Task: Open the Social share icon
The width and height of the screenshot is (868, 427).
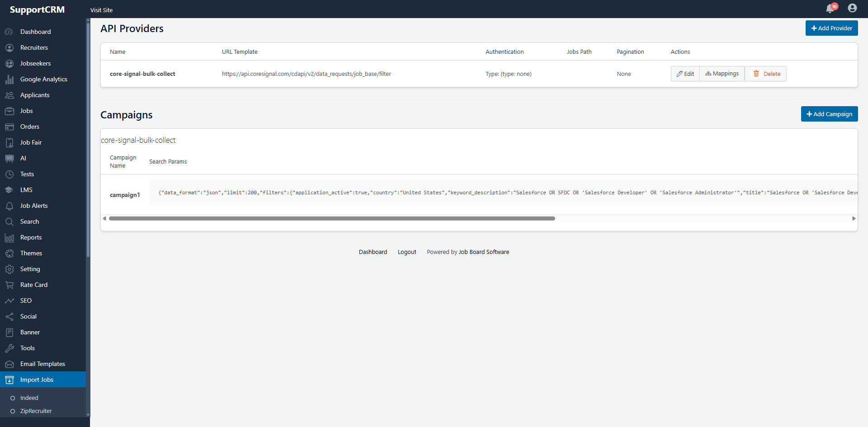Action: pos(10,316)
